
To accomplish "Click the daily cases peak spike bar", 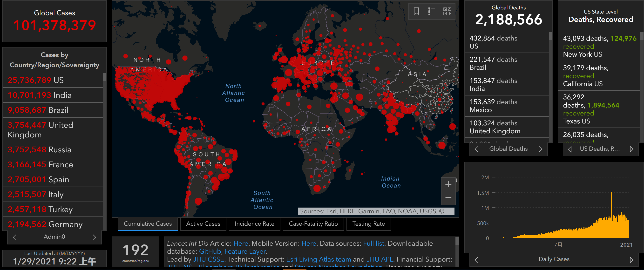I will pyautogui.click(x=611, y=215).
